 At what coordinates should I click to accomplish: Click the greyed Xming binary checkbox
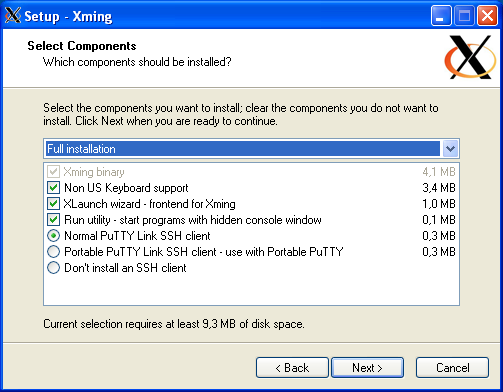(53, 172)
